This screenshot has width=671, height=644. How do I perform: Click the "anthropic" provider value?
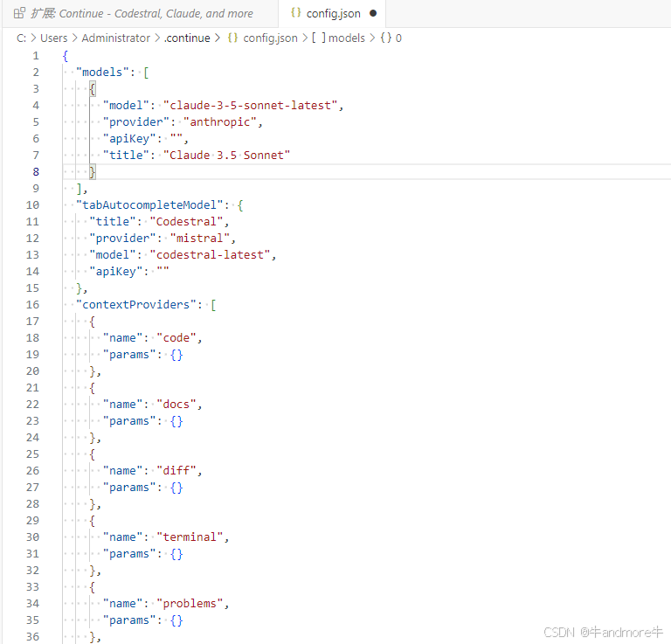point(220,122)
